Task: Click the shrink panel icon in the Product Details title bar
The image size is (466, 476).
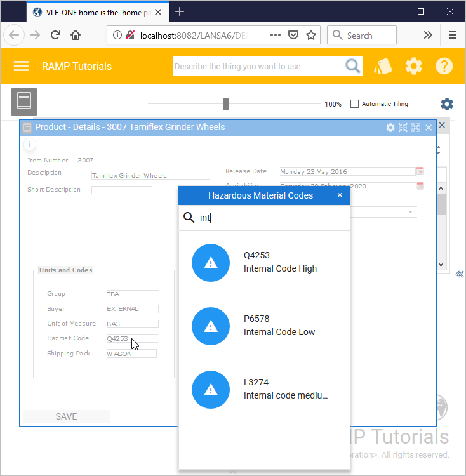Action: (403, 128)
